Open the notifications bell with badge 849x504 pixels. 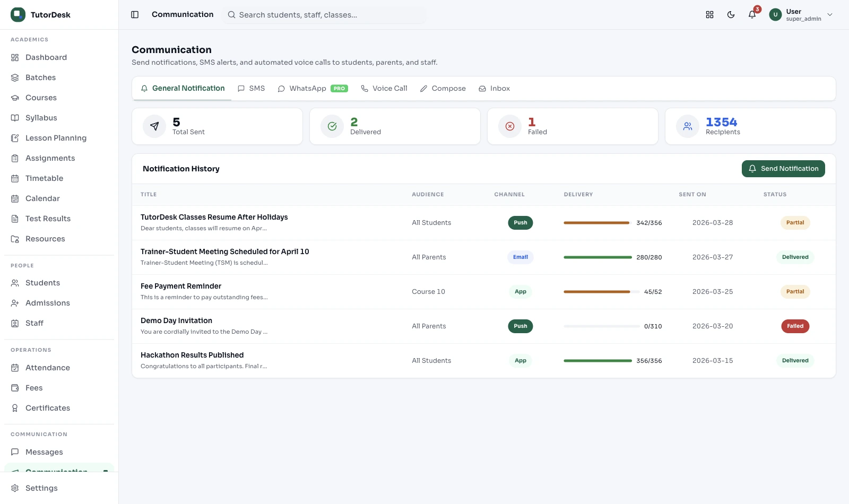pos(752,14)
